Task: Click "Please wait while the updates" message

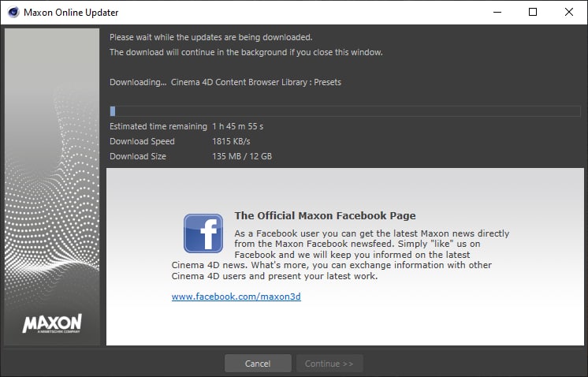Action: tap(211, 37)
